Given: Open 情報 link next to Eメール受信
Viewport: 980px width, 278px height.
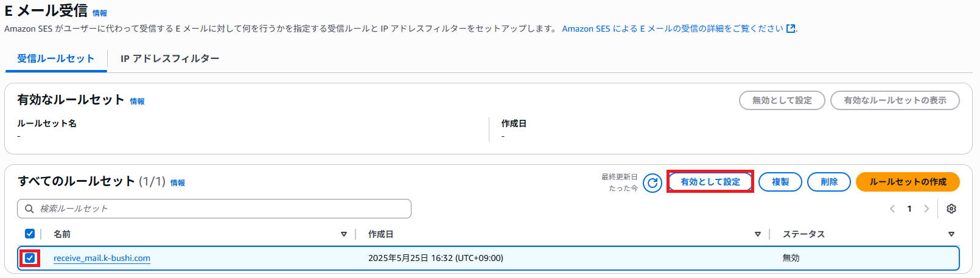Looking at the screenshot, I should click(x=100, y=13).
